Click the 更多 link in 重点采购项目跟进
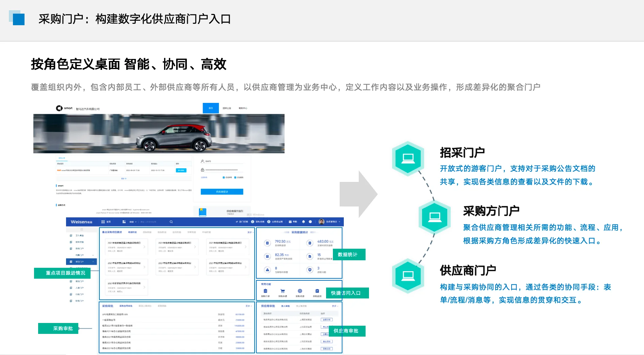This screenshot has height=355, width=644. click(x=250, y=232)
